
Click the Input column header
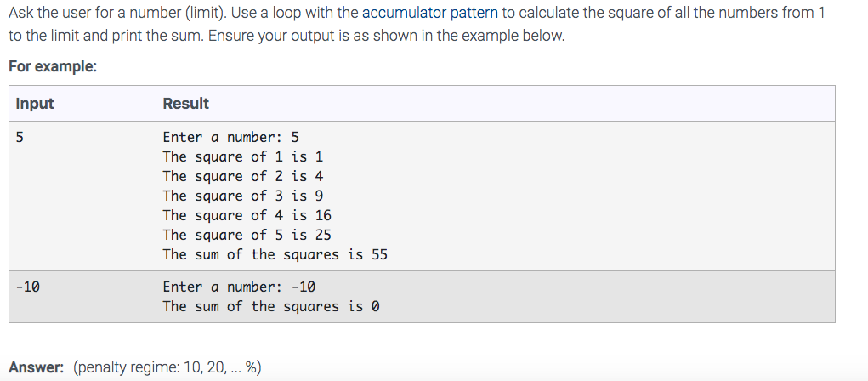[x=35, y=104]
